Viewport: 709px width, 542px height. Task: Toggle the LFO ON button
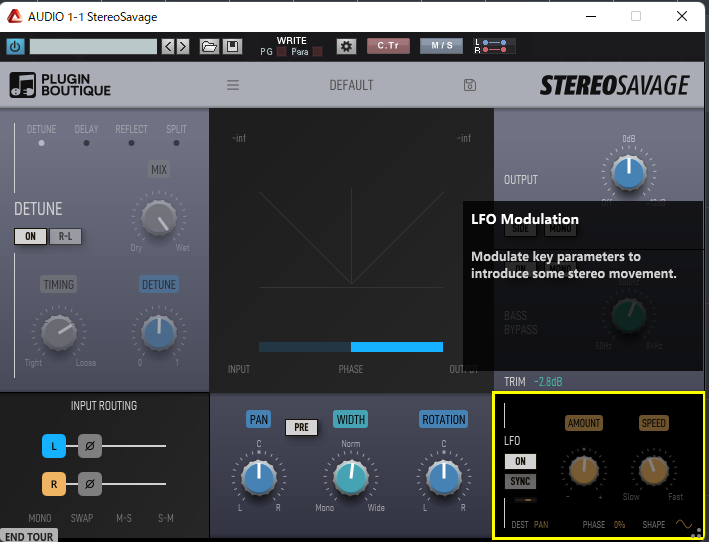[520, 461]
